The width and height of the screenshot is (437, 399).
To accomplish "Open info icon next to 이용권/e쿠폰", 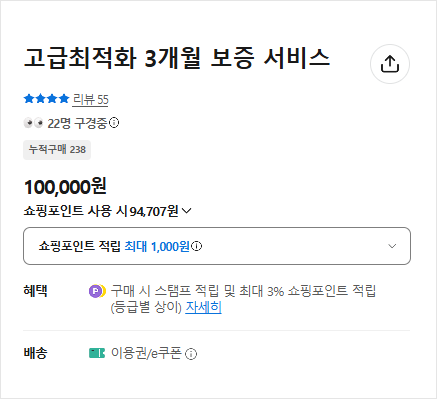I will [x=191, y=354].
